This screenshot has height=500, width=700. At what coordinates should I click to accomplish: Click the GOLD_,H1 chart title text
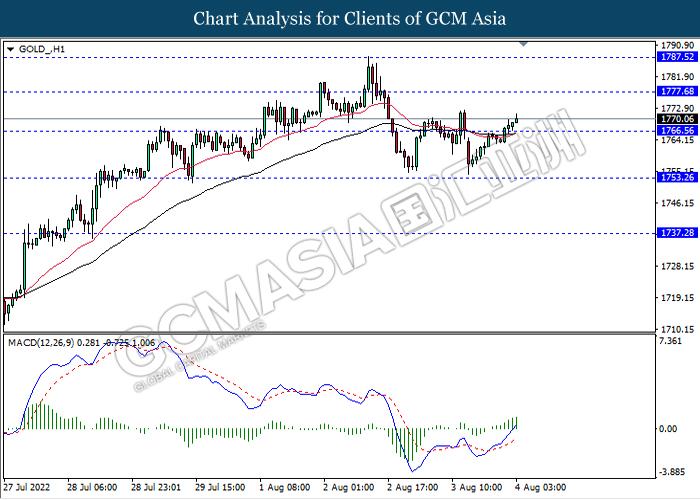[x=42, y=49]
